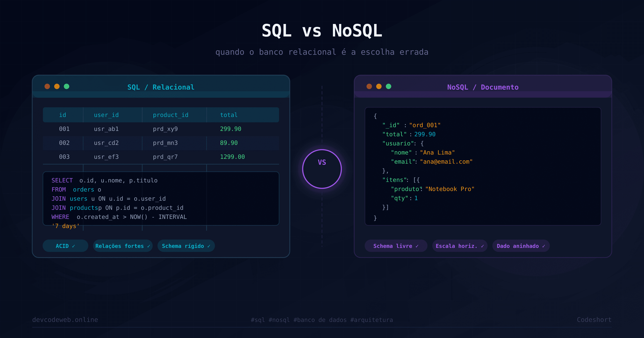
Task: Click the "qty" key in JSON
Action: click(x=399, y=198)
